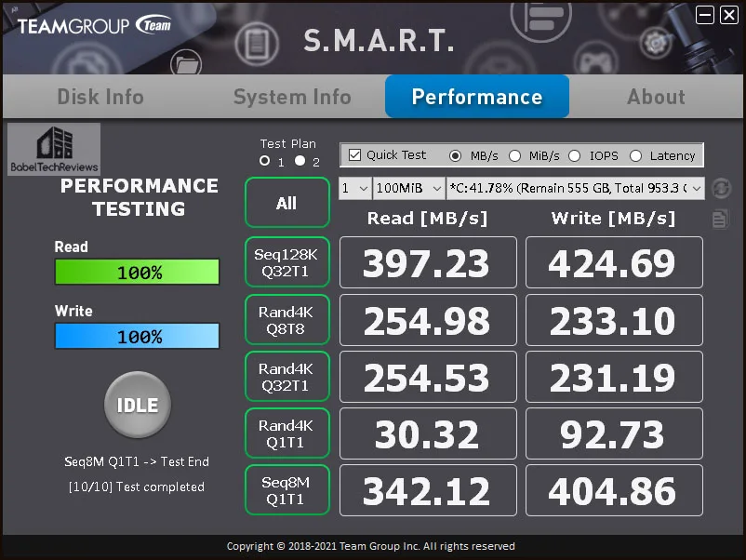Expand the C: drive selection dropdown

575,189
